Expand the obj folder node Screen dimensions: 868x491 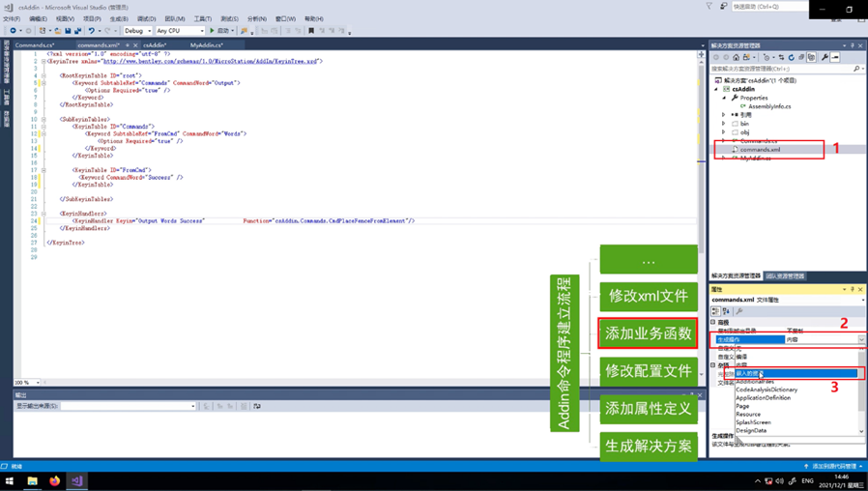724,132
